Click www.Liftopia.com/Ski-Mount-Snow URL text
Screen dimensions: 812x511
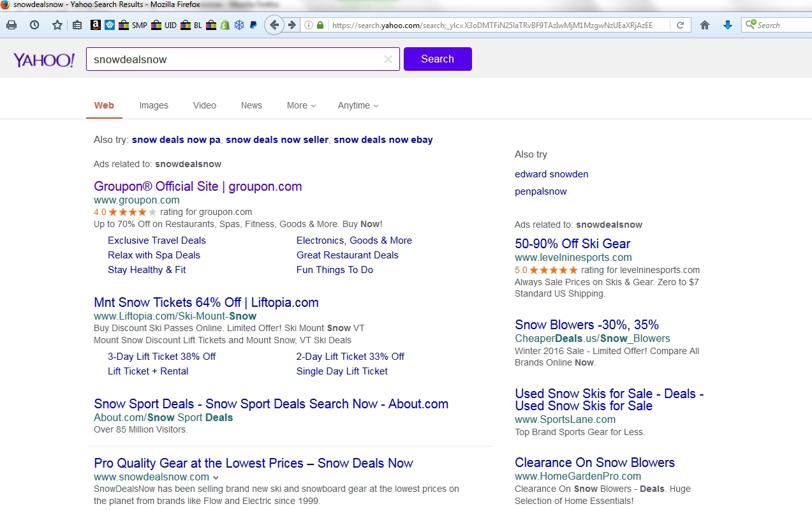(x=175, y=316)
